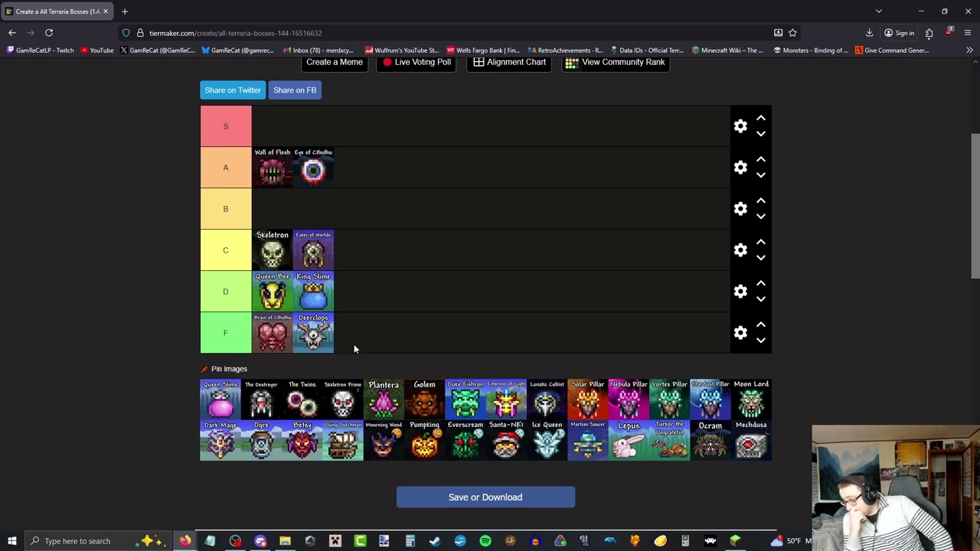980x551 pixels.
Task: Pick the Plantera boss icon
Action: tap(384, 399)
